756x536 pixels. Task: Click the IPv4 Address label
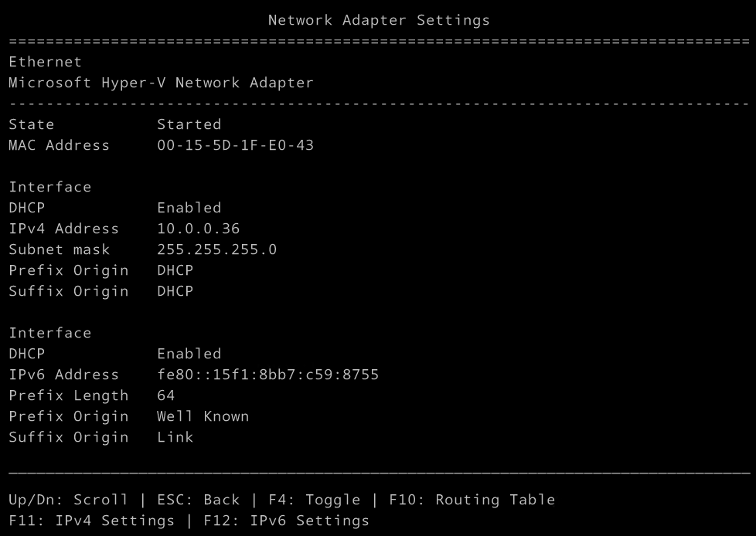pyautogui.click(x=63, y=229)
